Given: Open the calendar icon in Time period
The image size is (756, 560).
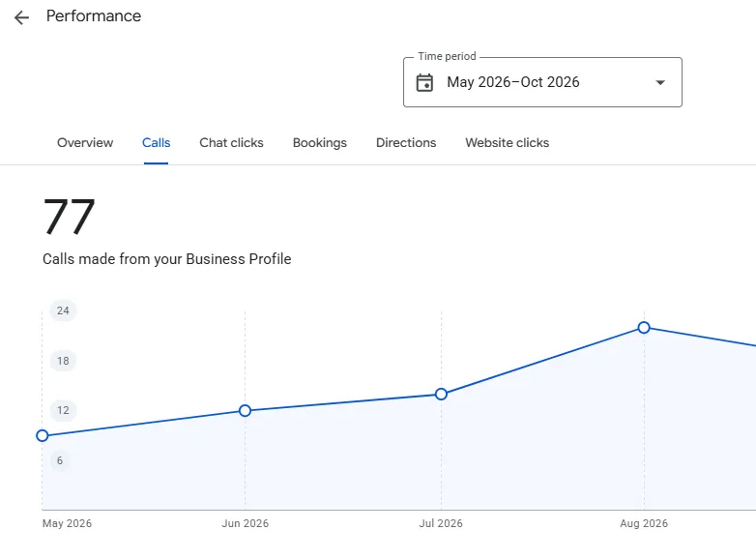Looking at the screenshot, I should [424, 82].
